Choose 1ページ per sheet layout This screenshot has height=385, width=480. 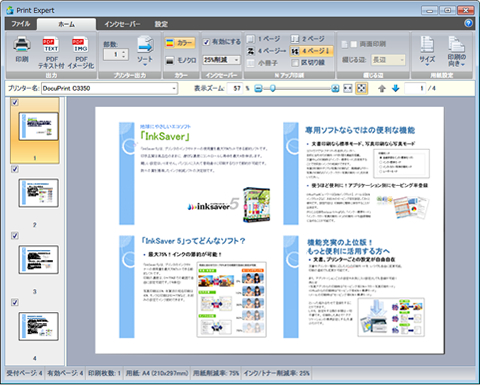(x=264, y=39)
